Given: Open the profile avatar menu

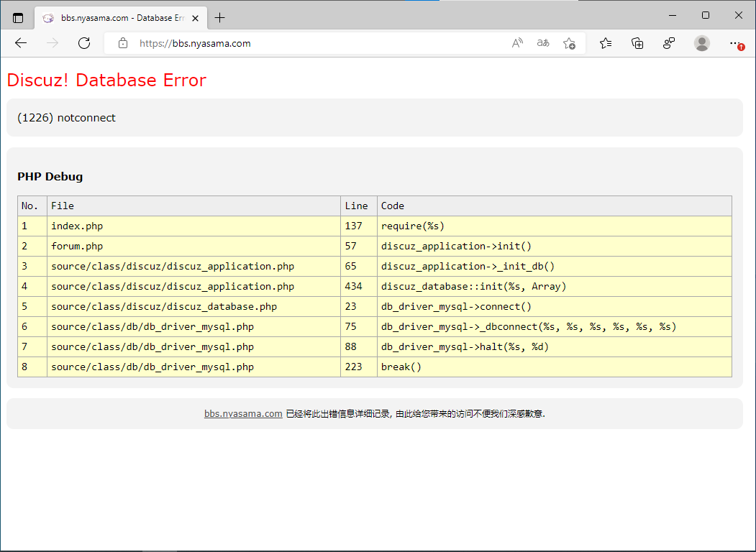Looking at the screenshot, I should 702,43.
